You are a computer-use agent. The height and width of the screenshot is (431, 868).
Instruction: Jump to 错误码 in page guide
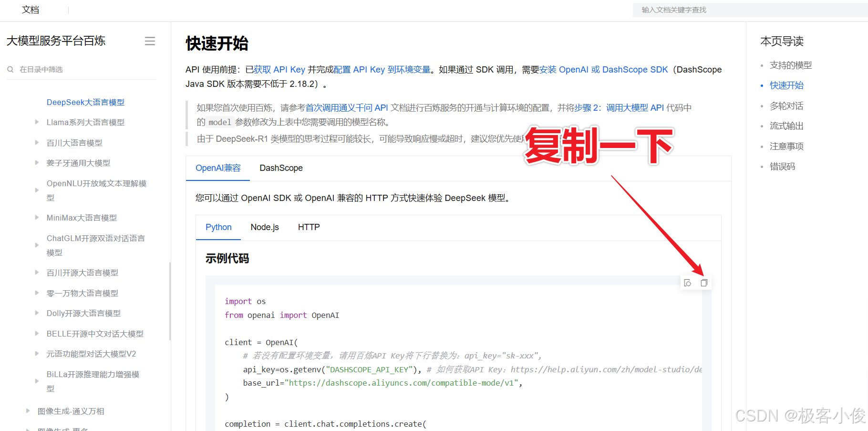[x=782, y=167]
